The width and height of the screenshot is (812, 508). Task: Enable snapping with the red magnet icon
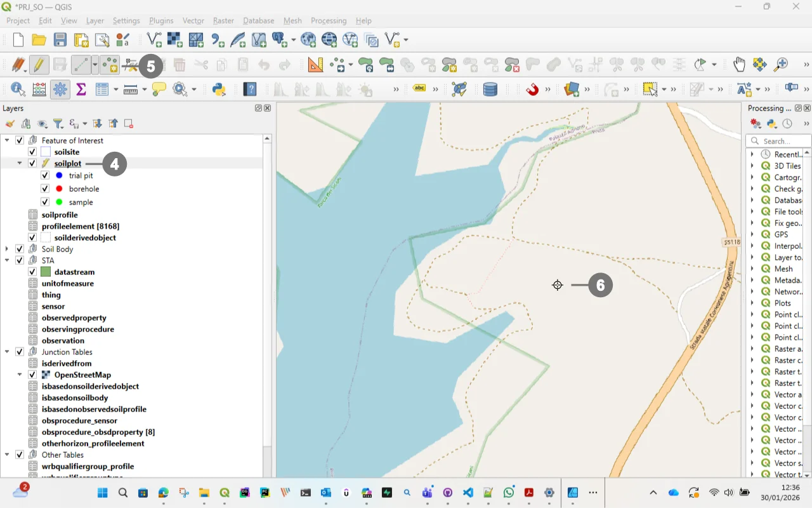point(532,90)
